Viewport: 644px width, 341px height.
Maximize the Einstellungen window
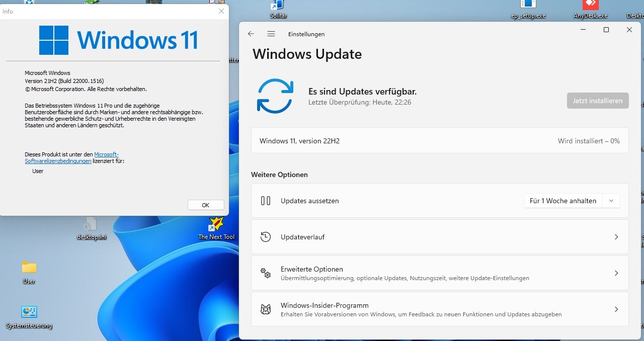coord(606,30)
